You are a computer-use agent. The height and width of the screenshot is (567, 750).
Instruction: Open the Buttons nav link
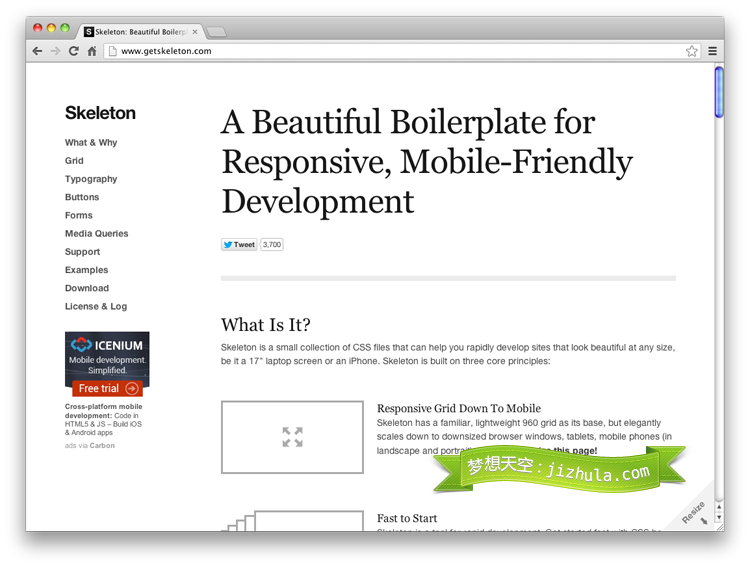82,197
